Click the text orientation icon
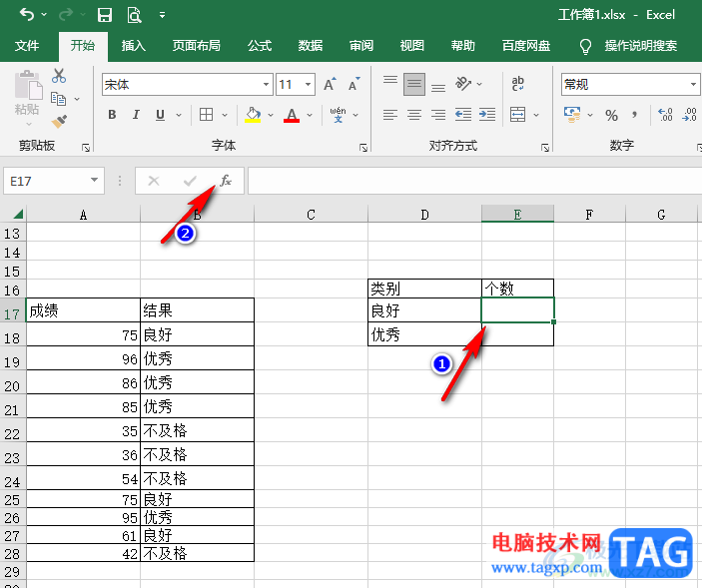The height and width of the screenshot is (588, 702). click(x=463, y=84)
